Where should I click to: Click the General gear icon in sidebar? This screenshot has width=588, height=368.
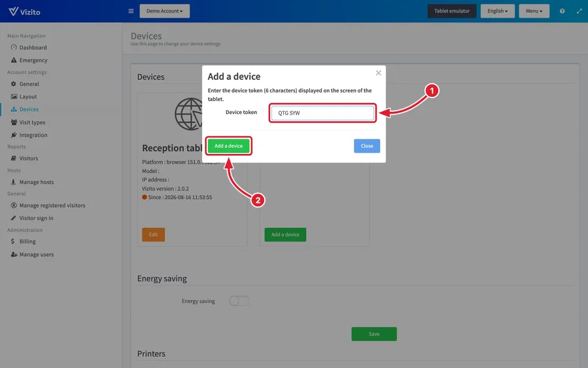pyautogui.click(x=14, y=84)
